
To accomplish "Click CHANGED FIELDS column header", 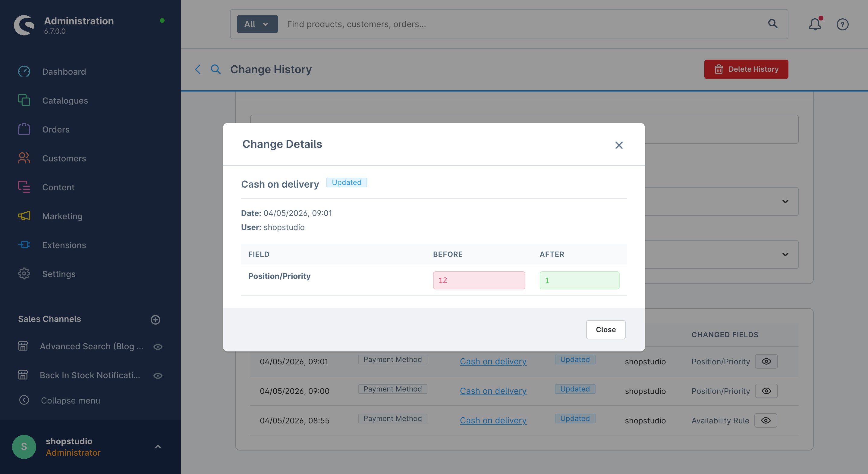I will (725, 335).
